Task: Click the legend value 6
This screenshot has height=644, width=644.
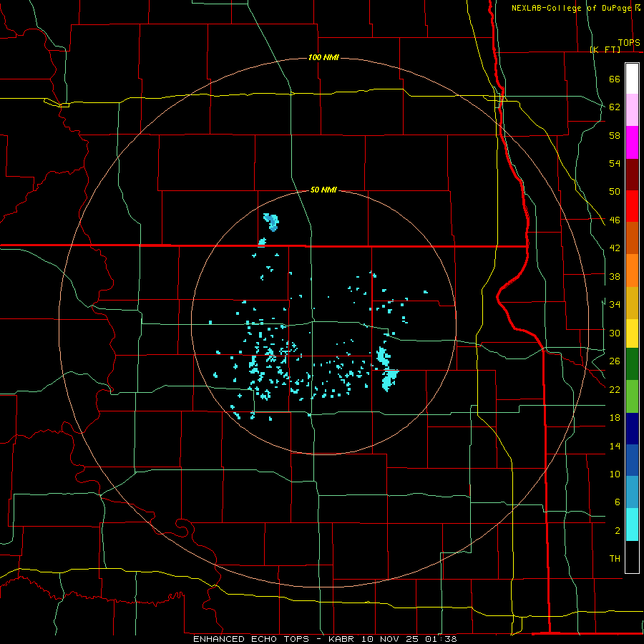Action: (x=618, y=502)
